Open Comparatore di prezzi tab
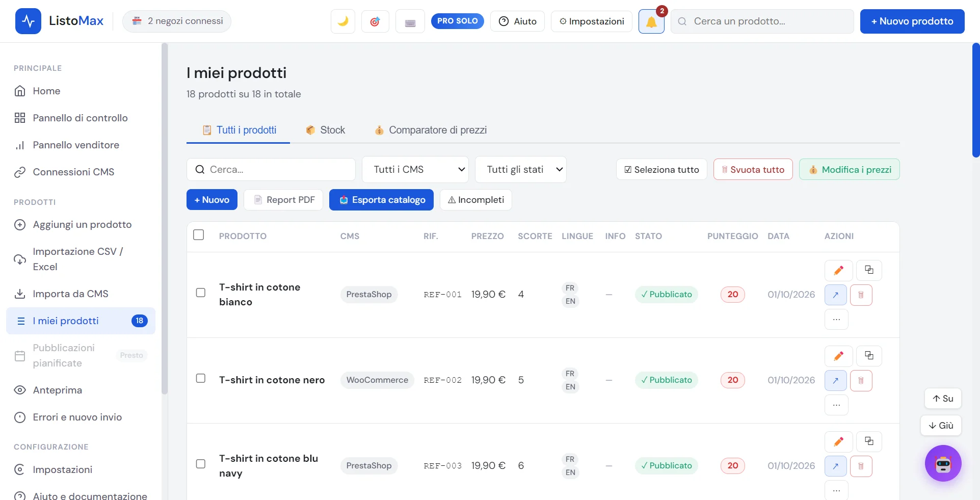This screenshot has height=500, width=980. 431,130
